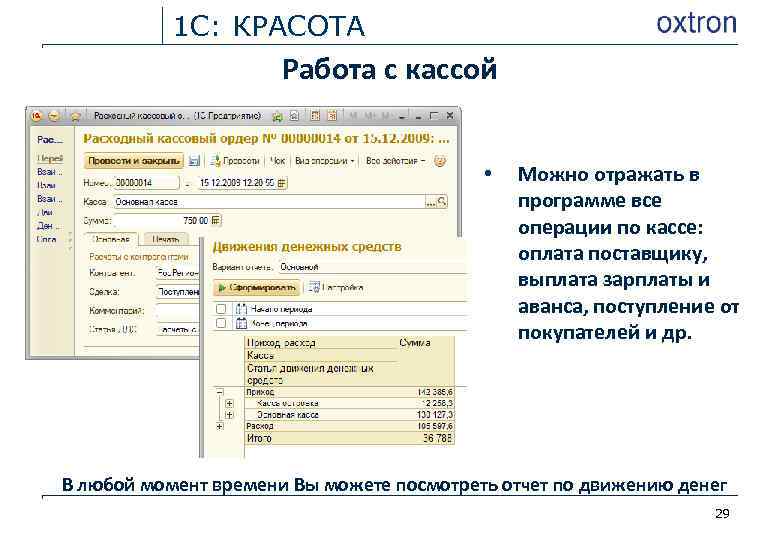
Task: Enable the Конец периода checkbox
Action: click(221, 323)
